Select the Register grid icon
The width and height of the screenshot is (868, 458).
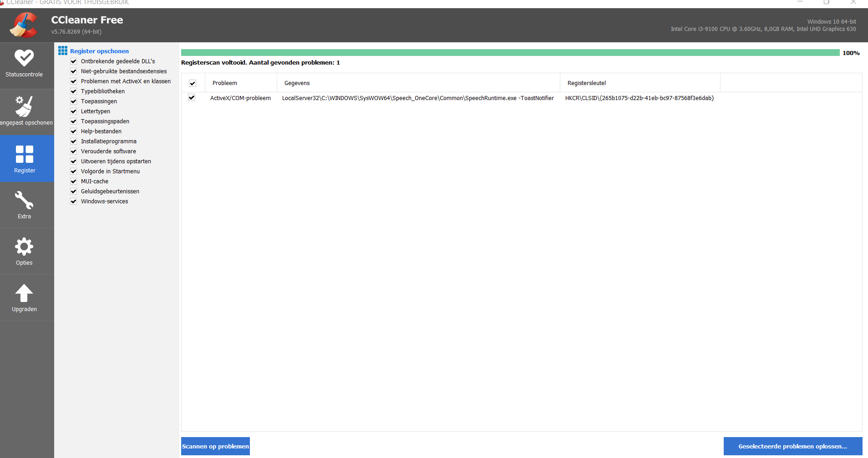25,154
